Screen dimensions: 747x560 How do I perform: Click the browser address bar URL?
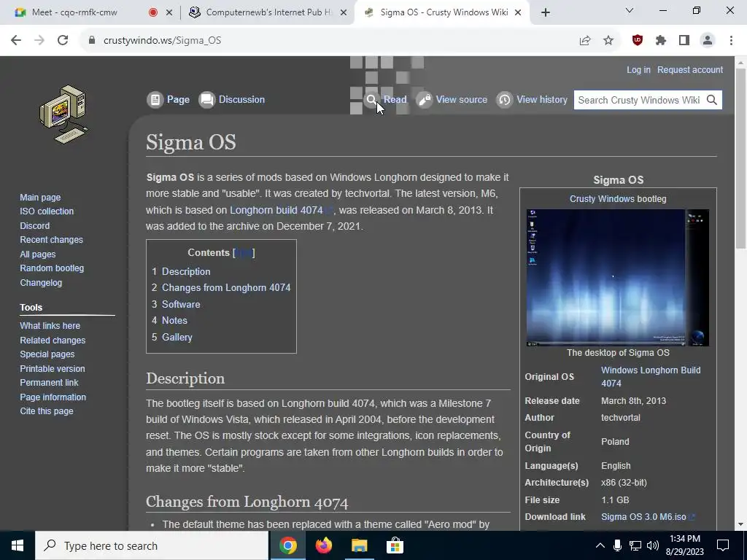point(162,41)
